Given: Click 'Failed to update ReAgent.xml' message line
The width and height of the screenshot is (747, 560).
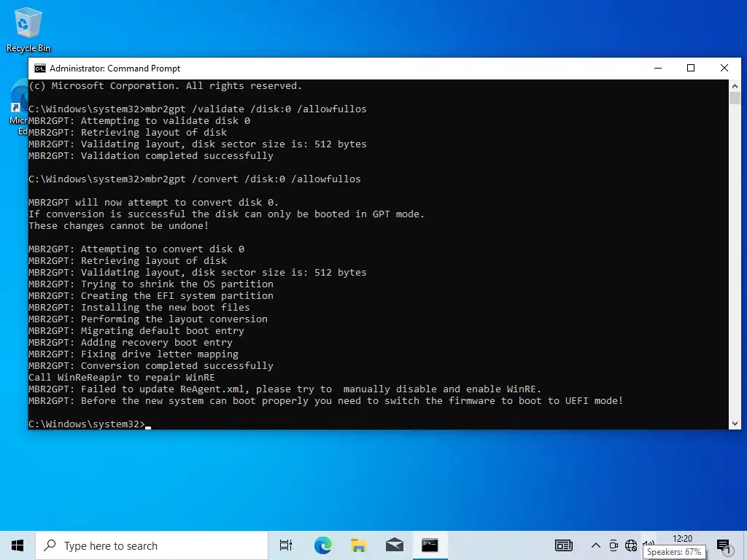Looking at the screenshot, I should pos(285,389).
